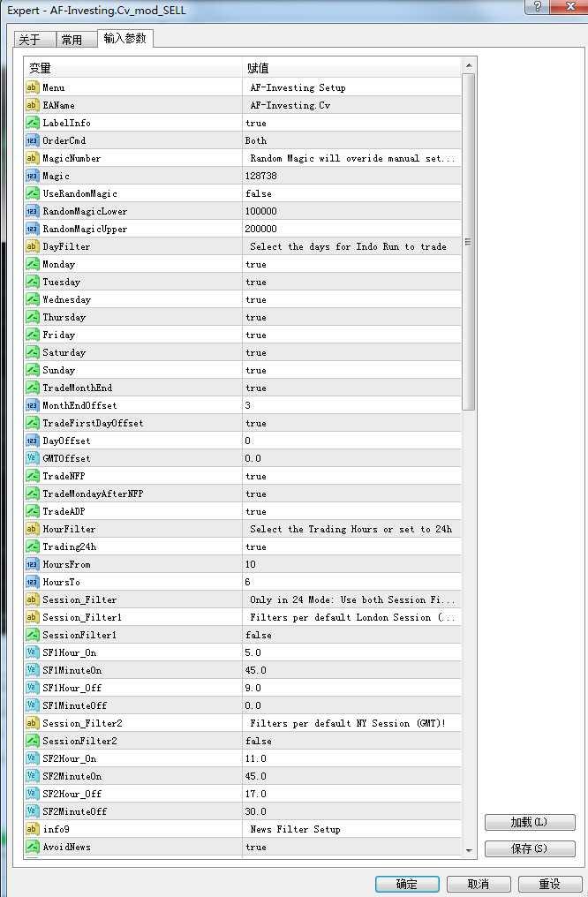The width and height of the screenshot is (588, 897).
Task: Select the TradeMondayAfterNFP variable name
Action: click(x=93, y=494)
